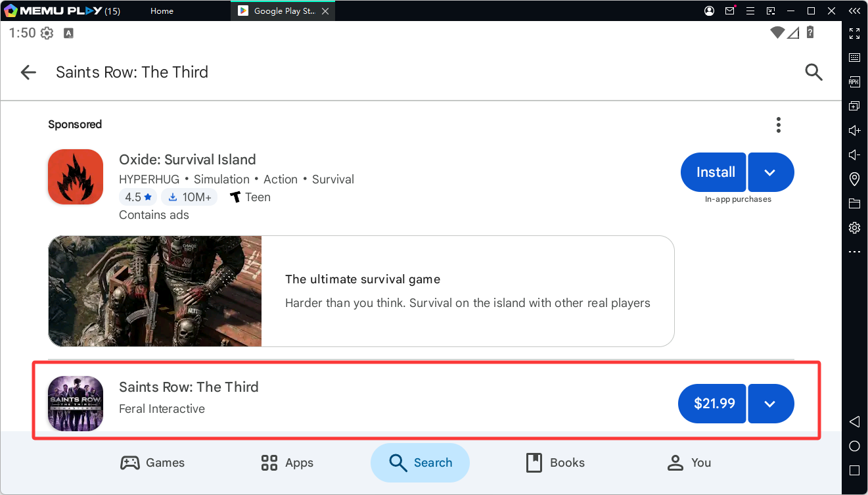
Task: Go back using the left arrow
Action: pos(28,72)
